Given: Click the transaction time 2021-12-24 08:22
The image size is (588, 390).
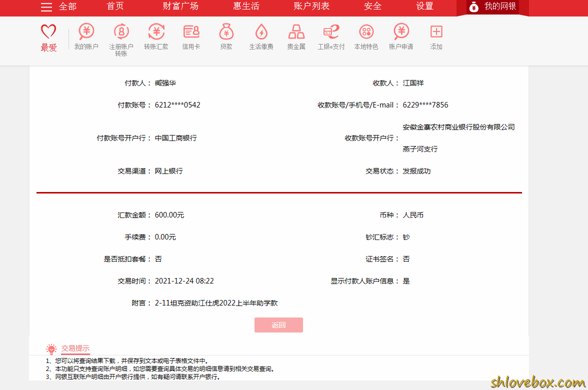Looking at the screenshot, I should click(184, 281).
